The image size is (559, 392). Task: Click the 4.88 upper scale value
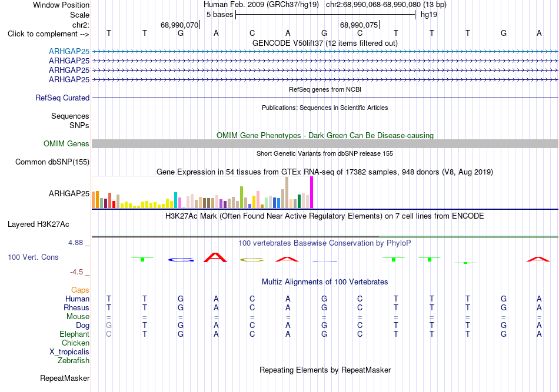pyautogui.click(x=75, y=243)
